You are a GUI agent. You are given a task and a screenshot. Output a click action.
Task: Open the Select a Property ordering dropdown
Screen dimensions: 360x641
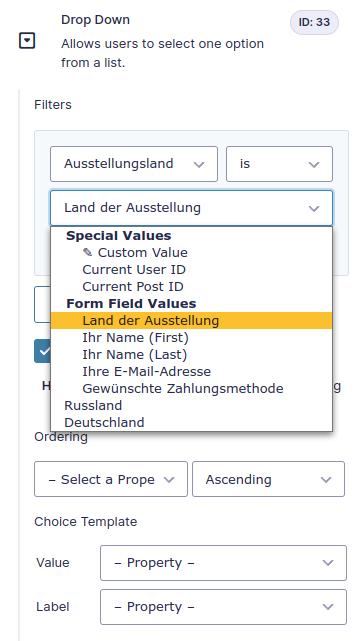(x=111, y=479)
